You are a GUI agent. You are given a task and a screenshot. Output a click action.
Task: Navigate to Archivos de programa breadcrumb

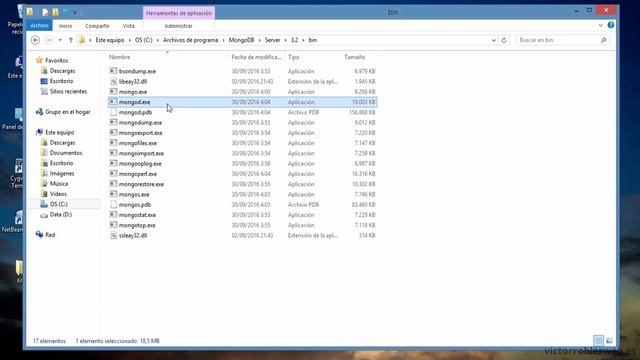pos(191,40)
